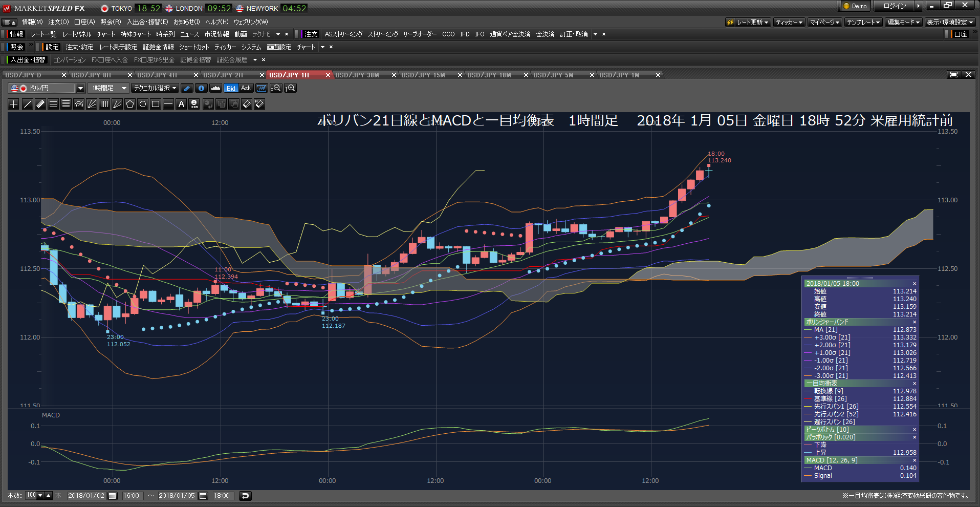Zoom out the chart vertically
Screen dimensions: 980x507
[x=276, y=88]
